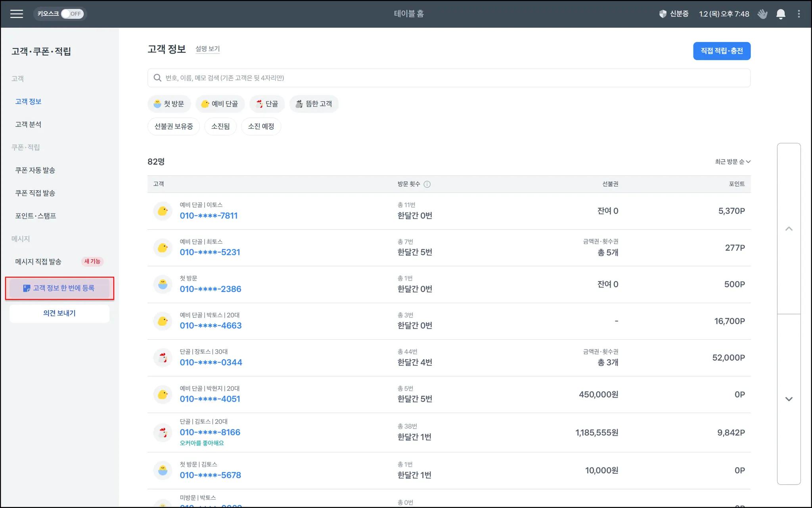Focus the customer search input field

[x=448, y=78]
